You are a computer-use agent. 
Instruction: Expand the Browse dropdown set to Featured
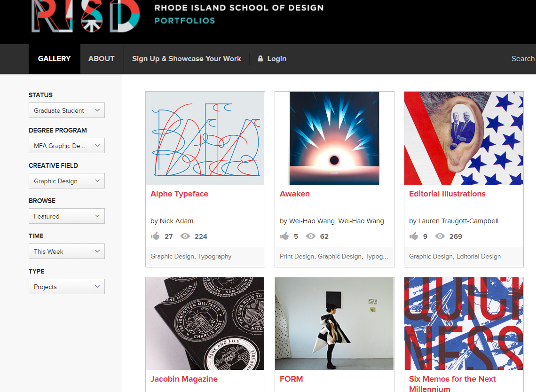click(x=67, y=216)
